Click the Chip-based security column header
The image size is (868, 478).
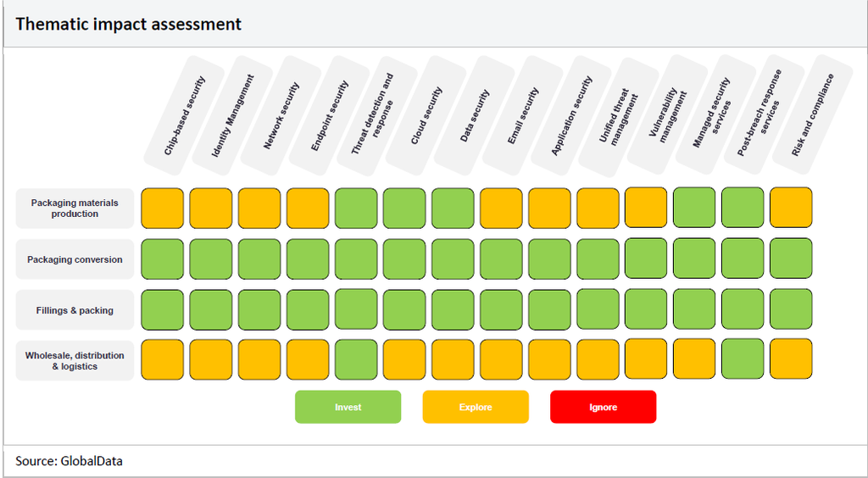tap(184, 116)
